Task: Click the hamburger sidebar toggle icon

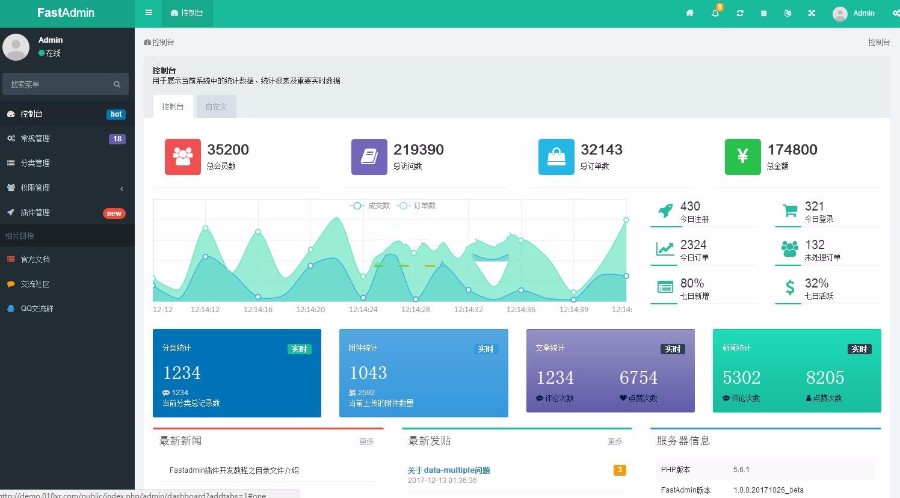Action: [149, 13]
